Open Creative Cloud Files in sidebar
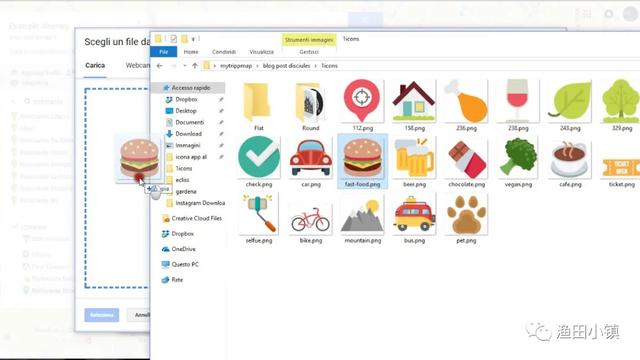640x360 pixels. [196, 218]
